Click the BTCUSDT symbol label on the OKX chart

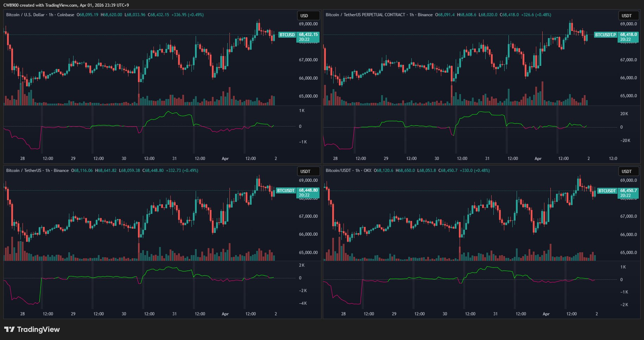tap(607, 191)
